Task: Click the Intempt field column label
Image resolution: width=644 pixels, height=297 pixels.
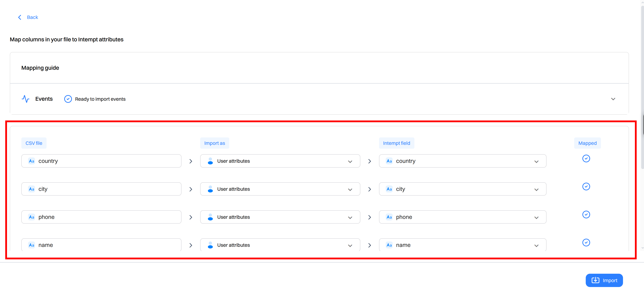Action: point(397,143)
